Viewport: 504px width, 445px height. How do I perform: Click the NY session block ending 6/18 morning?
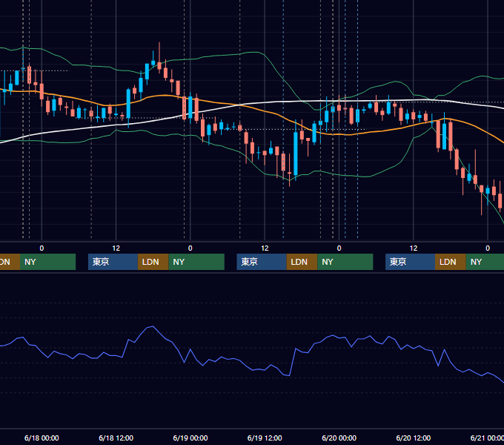point(47,262)
